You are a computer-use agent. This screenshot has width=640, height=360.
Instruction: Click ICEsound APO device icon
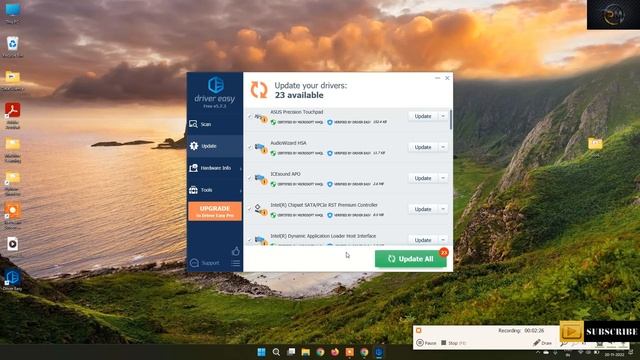click(260, 179)
